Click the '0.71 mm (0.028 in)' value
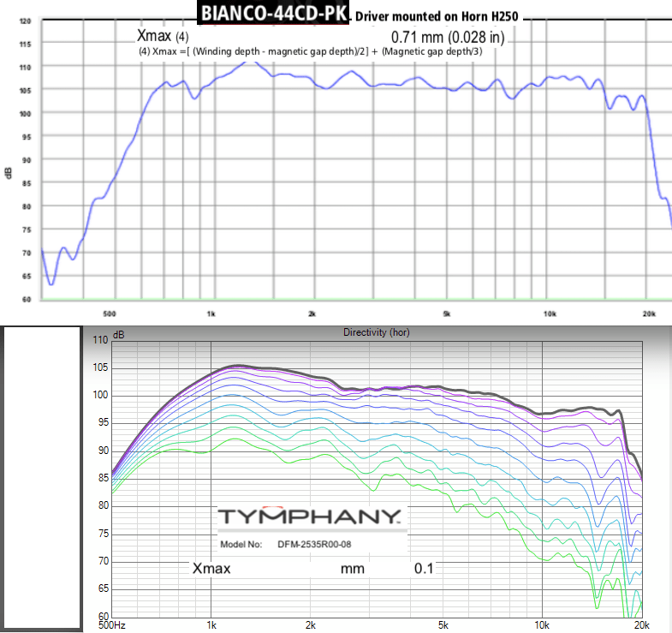672x633 pixels. pyautogui.click(x=448, y=38)
